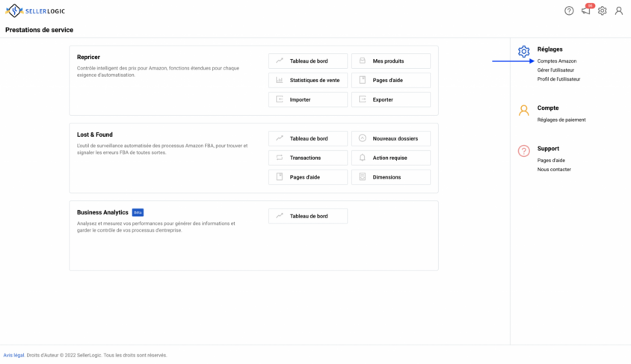Click the SellerLogic logo
This screenshot has width=631, height=364.
click(x=35, y=11)
